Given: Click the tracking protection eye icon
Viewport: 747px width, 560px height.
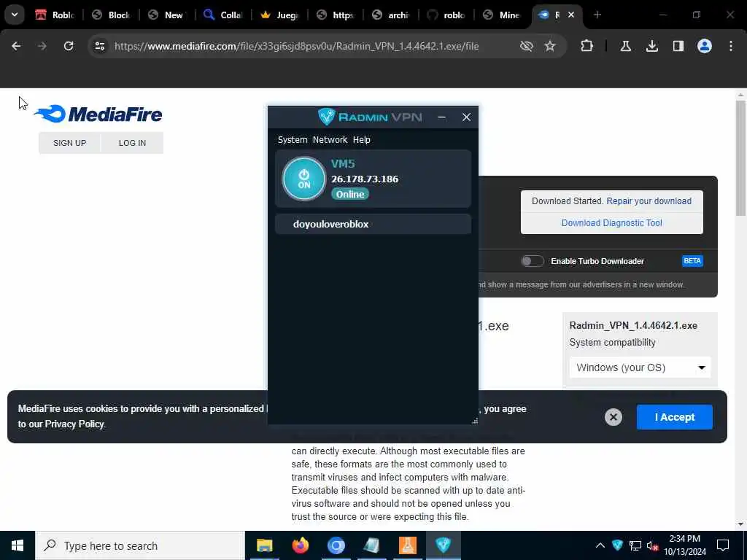Looking at the screenshot, I should click(527, 46).
